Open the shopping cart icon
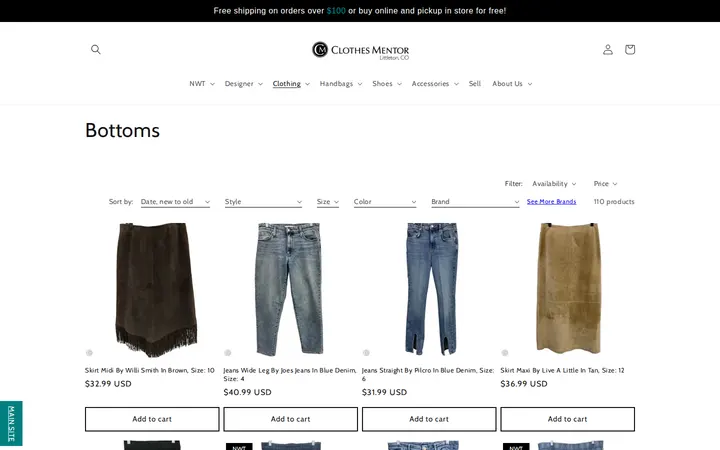The height and width of the screenshot is (450, 720). [x=630, y=49]
